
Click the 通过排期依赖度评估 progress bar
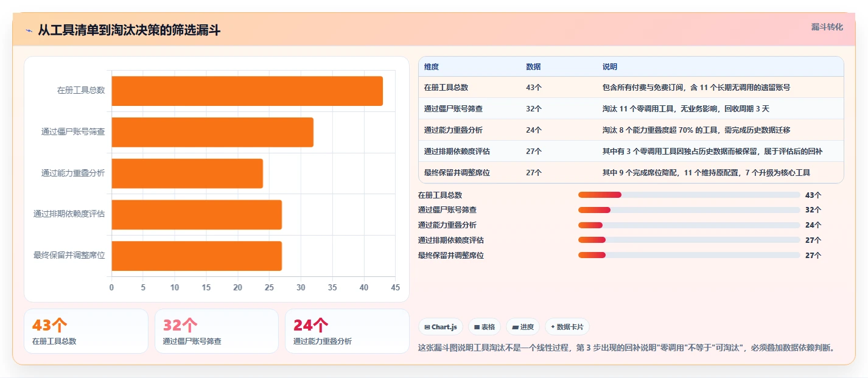coord(689,240)
